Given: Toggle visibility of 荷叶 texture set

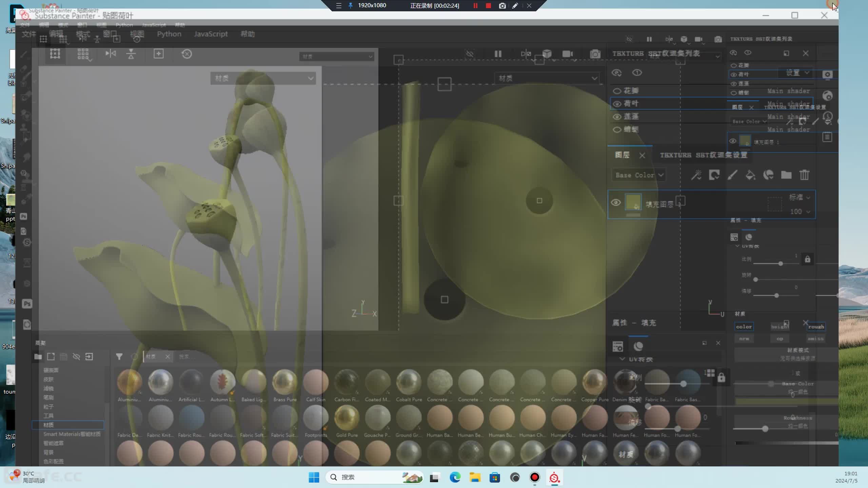Looking at the screenshot, I should pos(617,104).
